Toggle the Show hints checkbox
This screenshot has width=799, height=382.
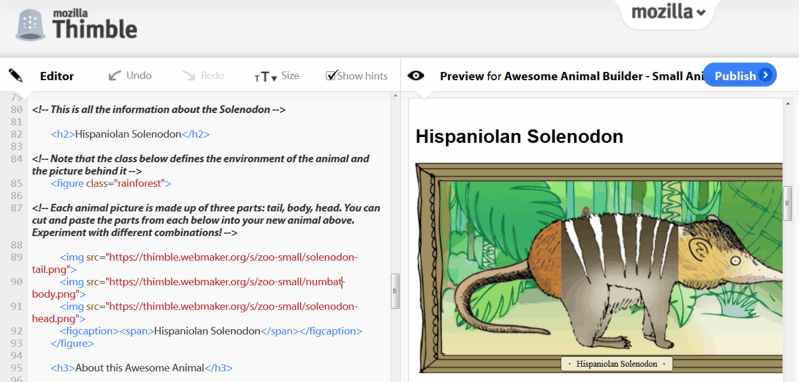pos(332,75)
